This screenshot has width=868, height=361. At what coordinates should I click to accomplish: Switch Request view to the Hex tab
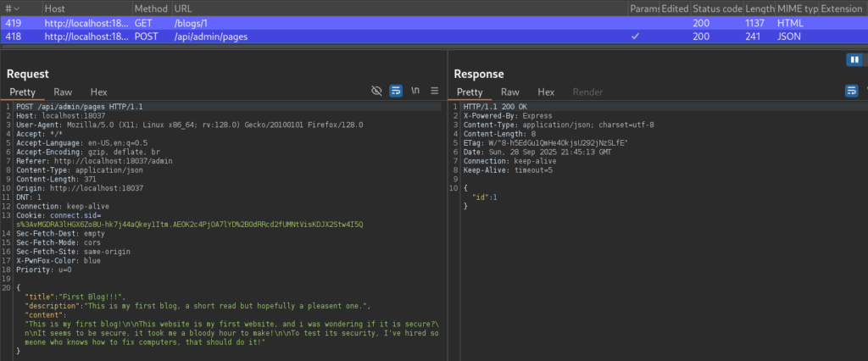click(98, 92)
